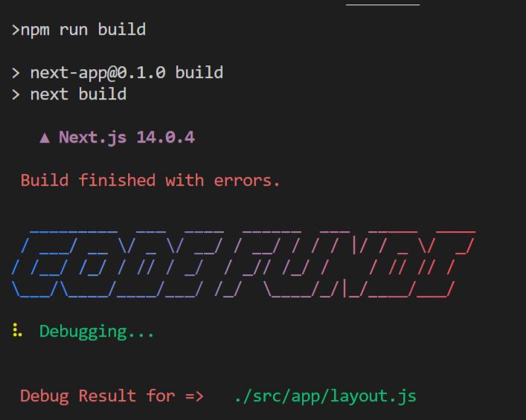Click the Next.js triangle logo
The image size is (526, 420).
coord(45,138)
